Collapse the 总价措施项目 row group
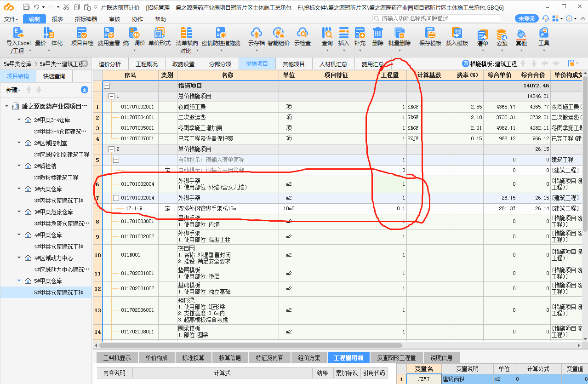 point(111,97)
